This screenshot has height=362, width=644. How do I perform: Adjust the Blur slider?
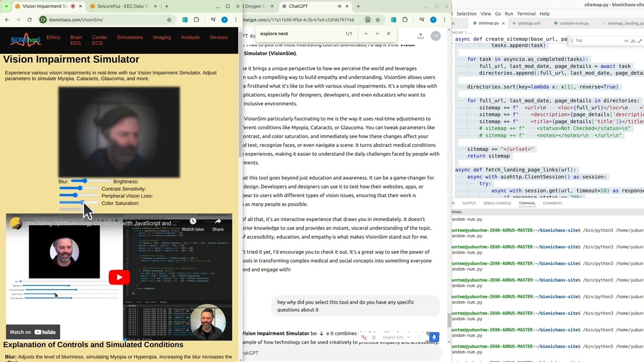click(91, 181)
